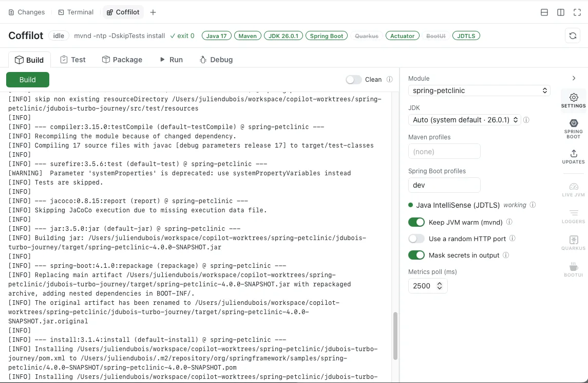Click info icon beside random HTTP port
Screen dimensions: 588x383
pyautogui.click(x=512, y=239)
